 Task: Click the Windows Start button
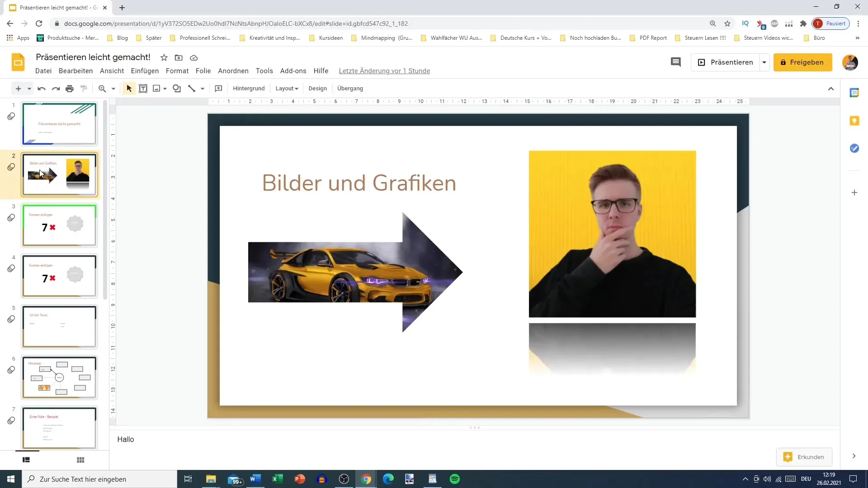(x=11, y=479)
